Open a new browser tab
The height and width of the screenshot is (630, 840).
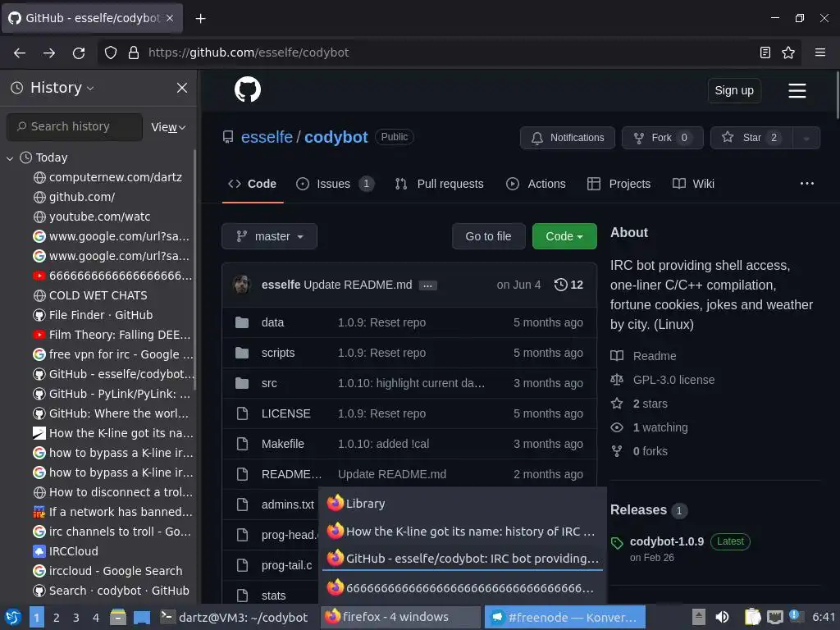(x=200, y=19)
